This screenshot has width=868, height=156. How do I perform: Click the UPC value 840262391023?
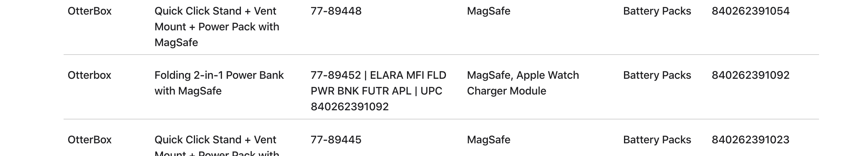pyautogui.click(x=750, y=140)
